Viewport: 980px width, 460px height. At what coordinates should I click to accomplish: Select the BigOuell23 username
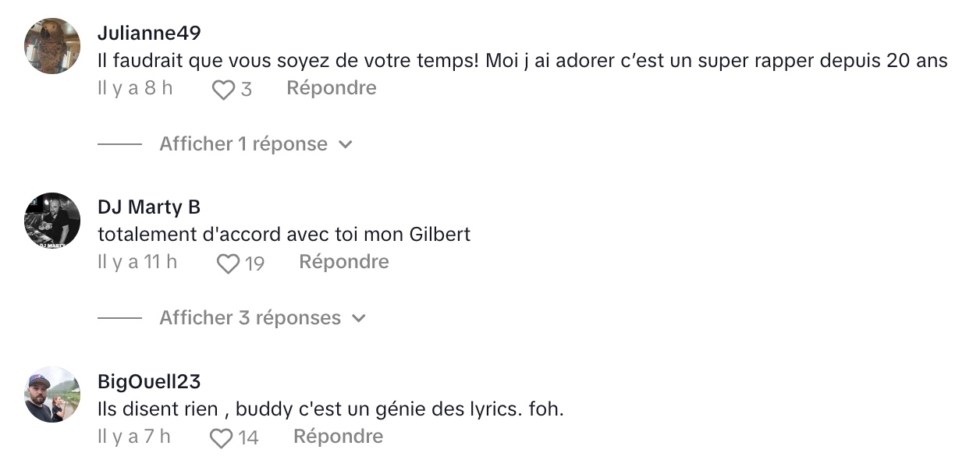coord(149,382)
